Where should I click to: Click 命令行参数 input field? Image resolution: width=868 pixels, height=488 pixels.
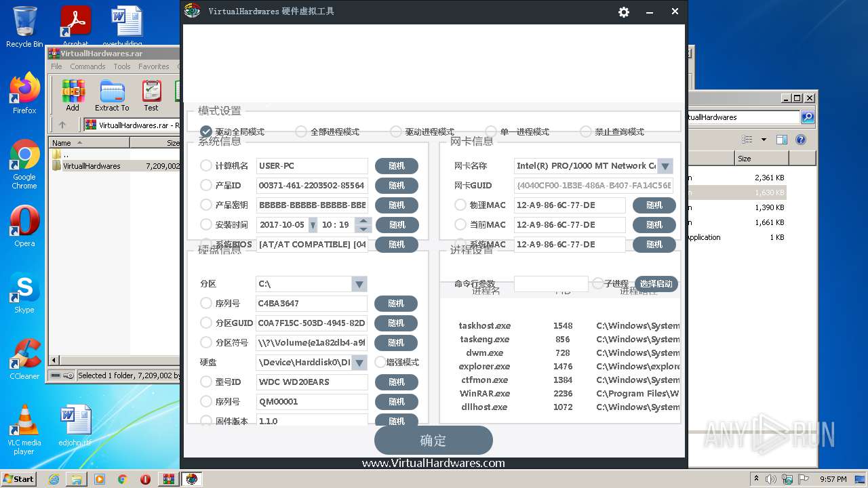551,284
